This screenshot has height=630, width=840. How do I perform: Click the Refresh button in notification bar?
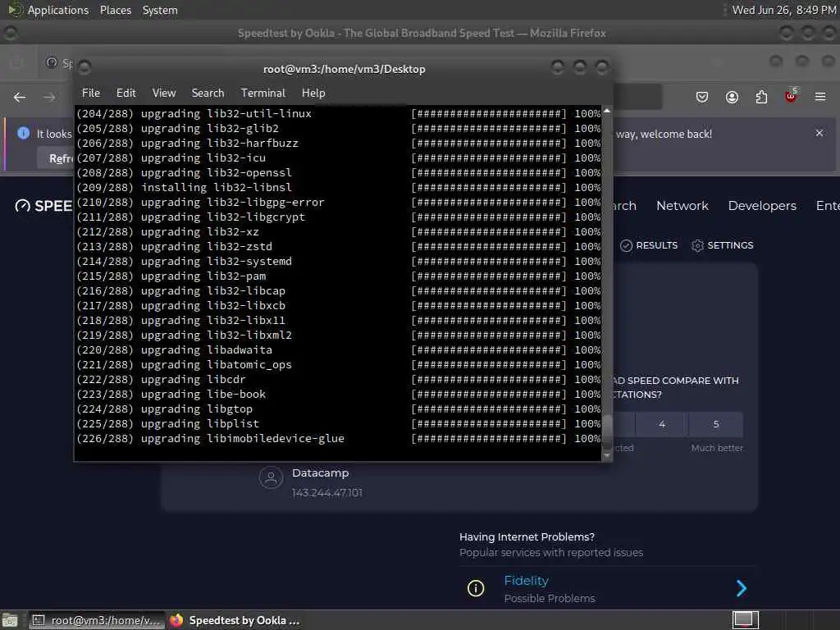(x=56, y=158)
